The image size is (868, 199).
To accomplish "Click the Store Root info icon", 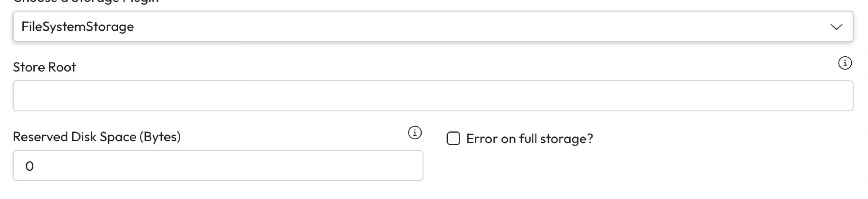I will (x=845, y=63).
